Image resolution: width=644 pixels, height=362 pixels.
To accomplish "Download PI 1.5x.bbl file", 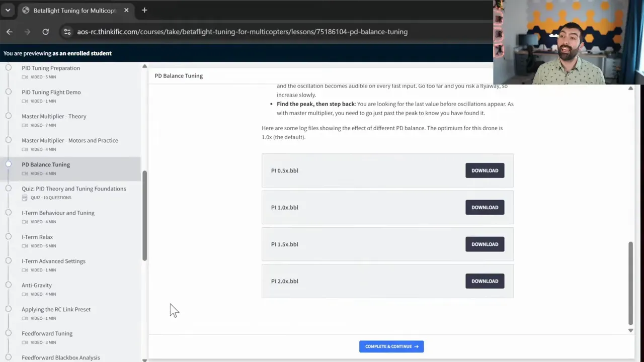I will pyautogui.click(x=485, y=244).
